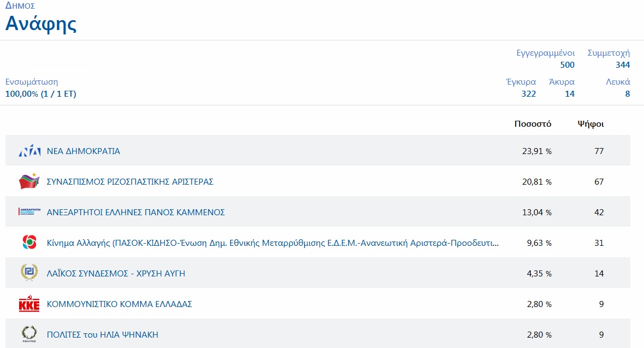Viewport: 644px width, 348px height.
Task: Select ΛΑΪΚΟΣ ΣΥΝΔΕΣΜΟΣ - ΧΡΥΣΗ ΑΥΓΗ link
Action: click(x=116, y=274)
